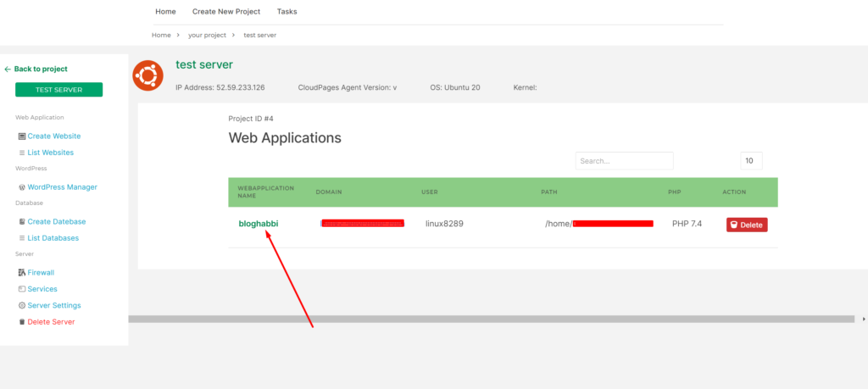Click the WordPress Manager logo icon
868x389 pixels.
click(x=21, y=187)
